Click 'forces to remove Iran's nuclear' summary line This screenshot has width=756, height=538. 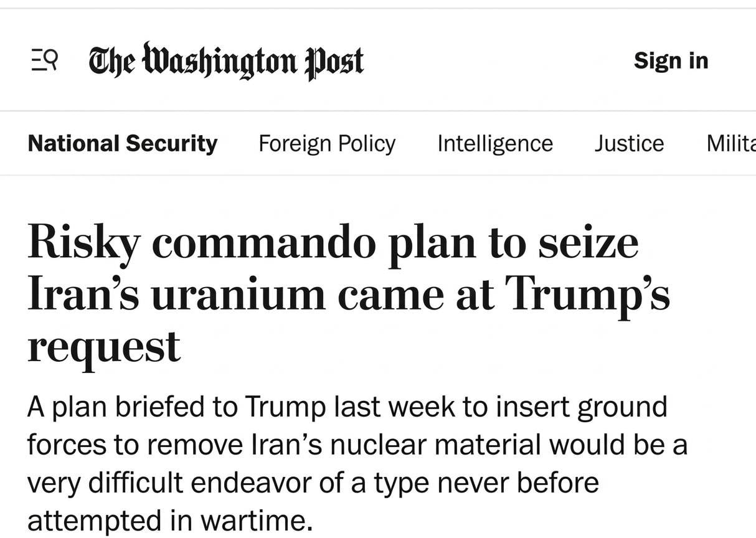(213, 445)
